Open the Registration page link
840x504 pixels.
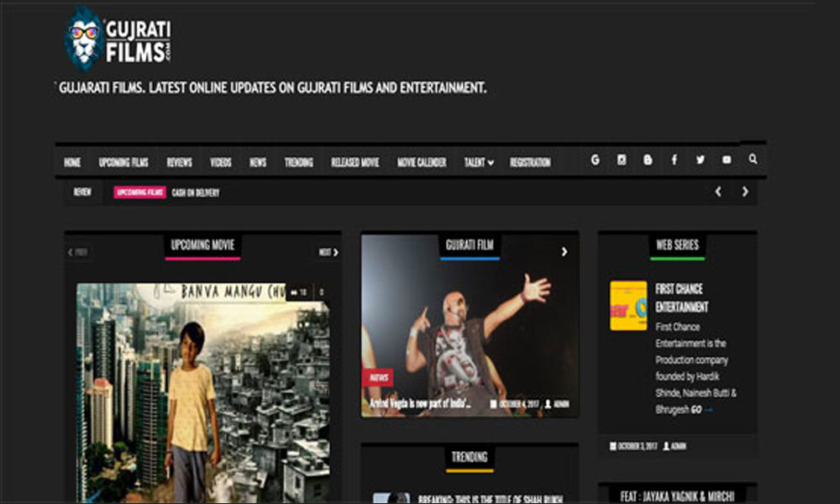point(530,163)
